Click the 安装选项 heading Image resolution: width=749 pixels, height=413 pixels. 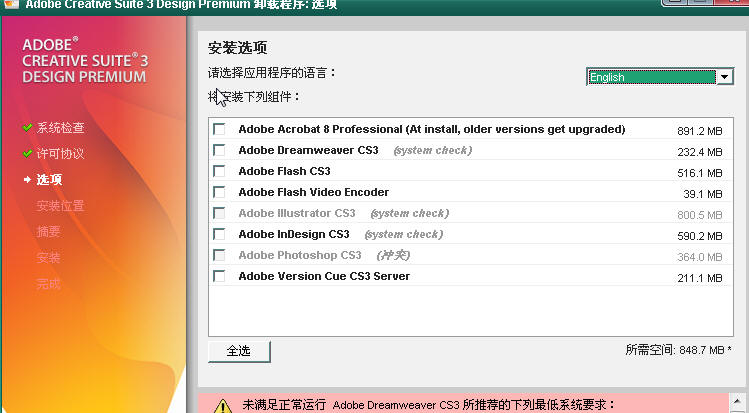click(237, 48)
